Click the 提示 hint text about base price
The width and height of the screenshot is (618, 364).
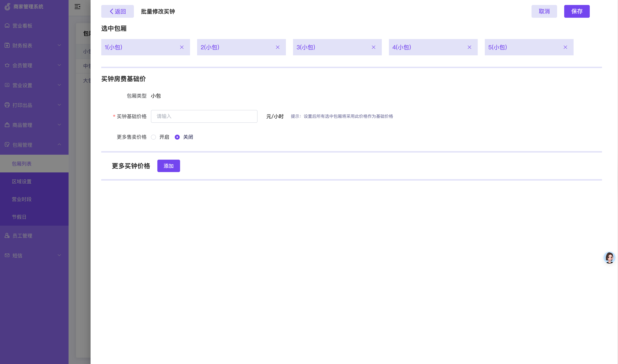pyautogui.click(x=342, y=116)
